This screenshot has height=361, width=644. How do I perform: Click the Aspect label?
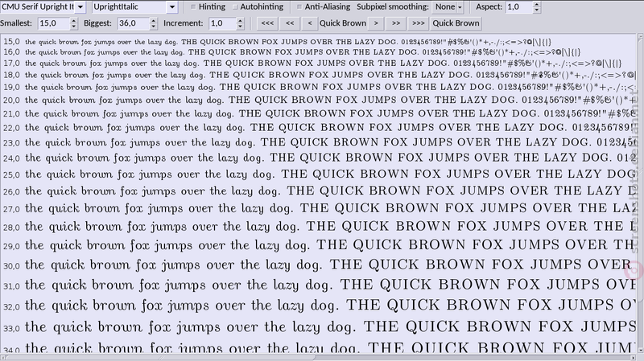(489, 6)
